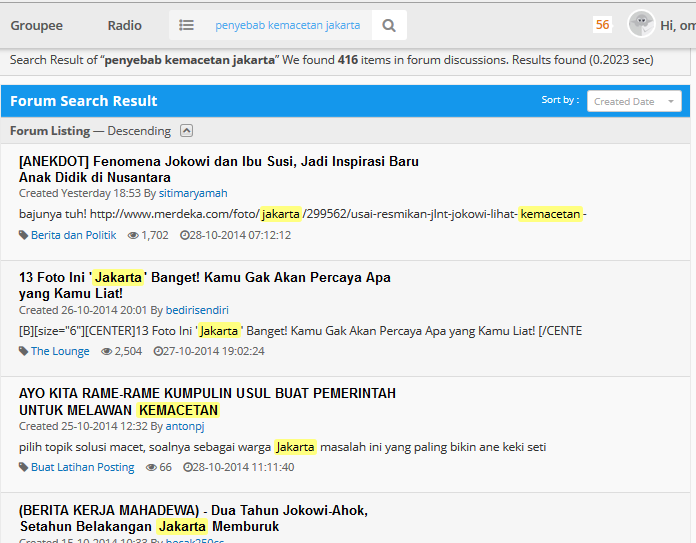696x543 pixels.
Task: Open user profile antonpj
Action: tap(185, 426)
